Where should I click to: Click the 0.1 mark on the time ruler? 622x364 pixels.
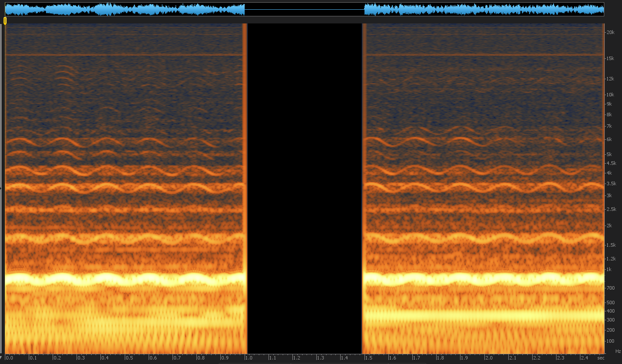tap(33, 358)
